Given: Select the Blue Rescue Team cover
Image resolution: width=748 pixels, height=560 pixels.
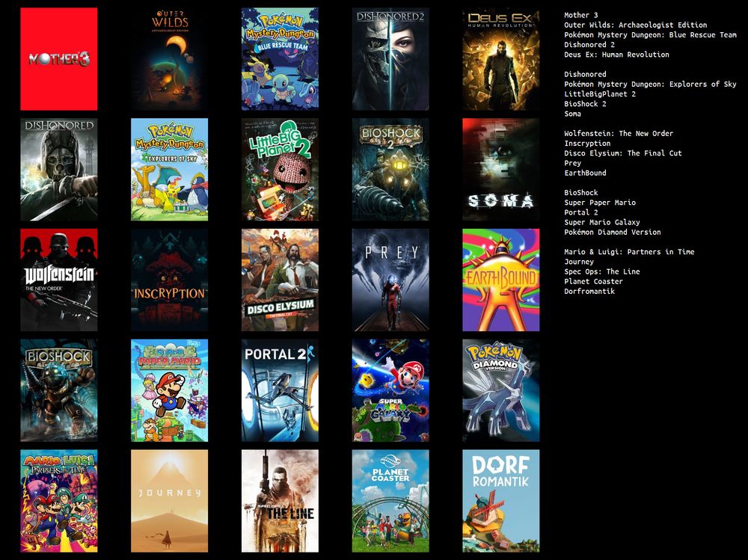Looking at the screenshot, I should pos(280,58).
